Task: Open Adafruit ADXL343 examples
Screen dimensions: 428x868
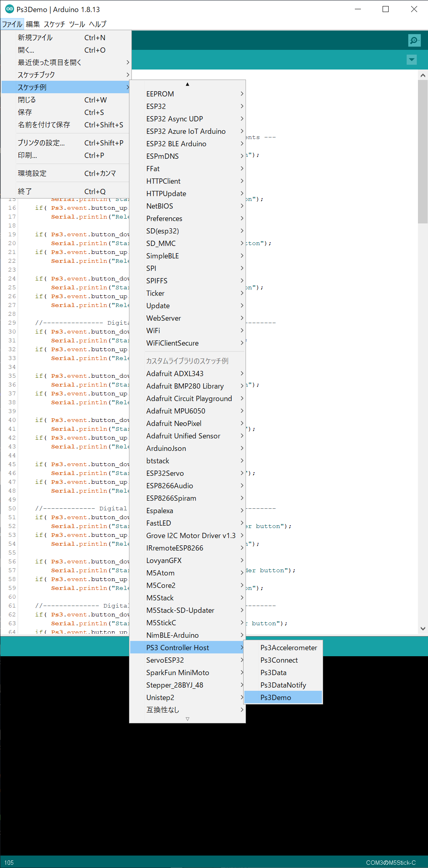Action: click(x=187, y=373)
